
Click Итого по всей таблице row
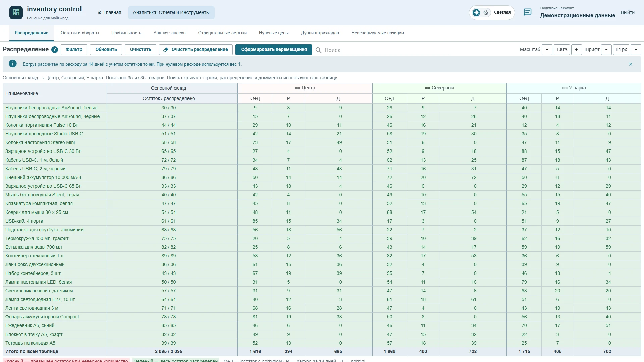(x=322, y=351)
